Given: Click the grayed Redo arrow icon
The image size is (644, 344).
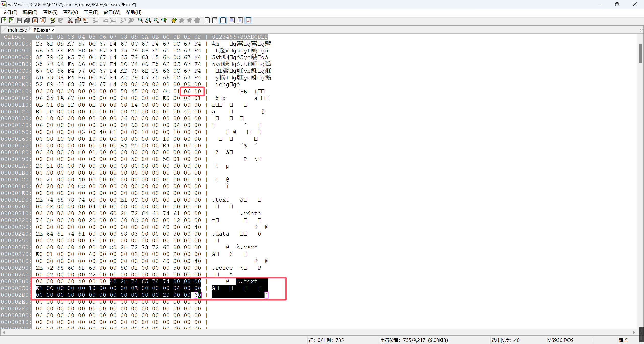Looking at the screenshot, I should [60, 20].
